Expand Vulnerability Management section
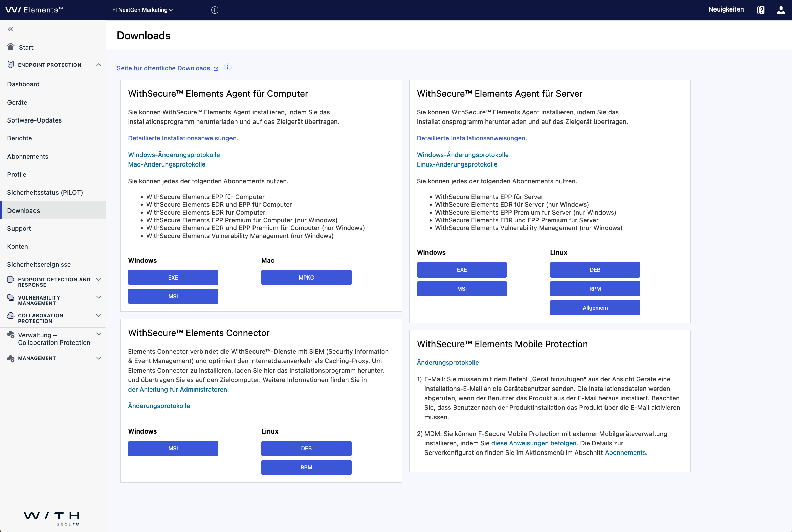 [x=99, y=297]
